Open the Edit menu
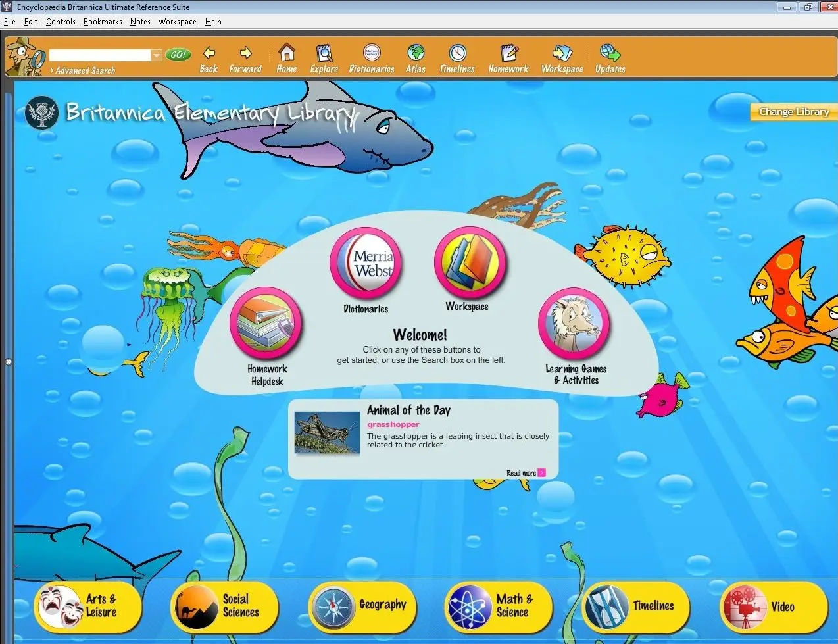838x644 pixels. tap(31, 22)
